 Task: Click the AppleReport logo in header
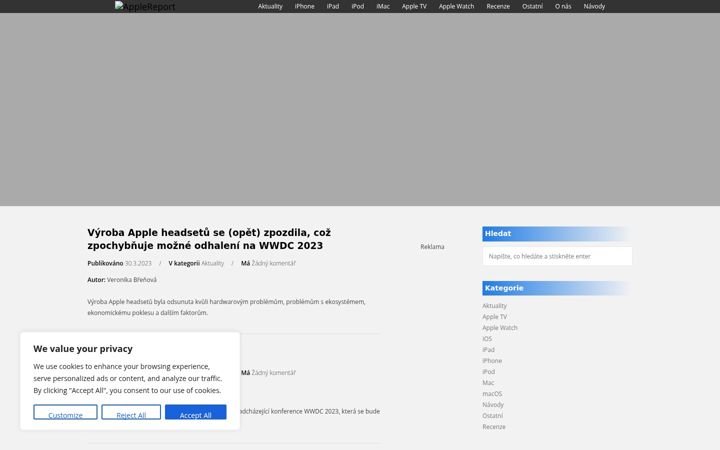coord(145,6)
